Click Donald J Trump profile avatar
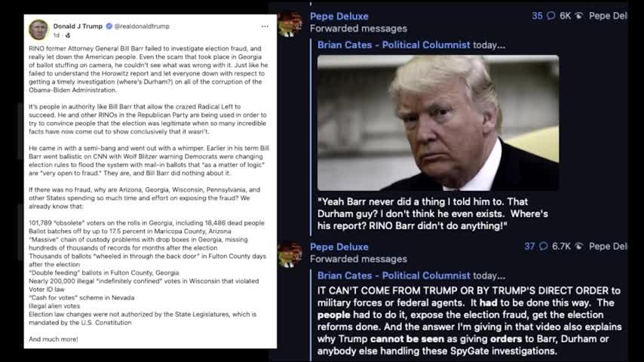Image resolution: width=644 pixels, height=362 pixels. (38, 29)
